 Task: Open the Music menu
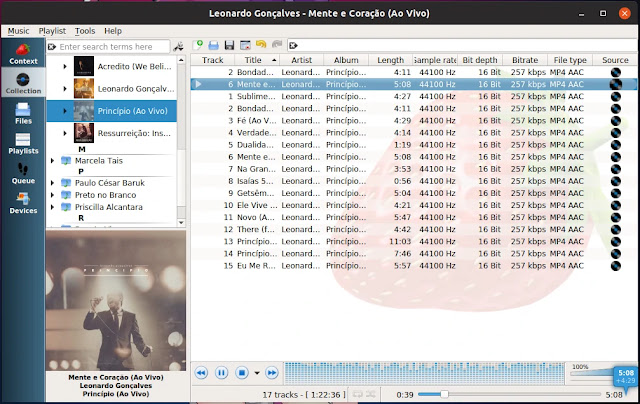point(18,31)
